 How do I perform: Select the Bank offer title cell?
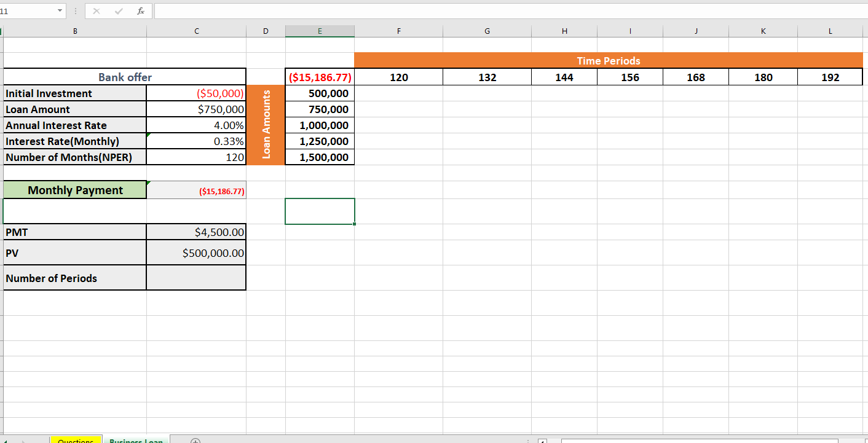click(x=125, y=76)
